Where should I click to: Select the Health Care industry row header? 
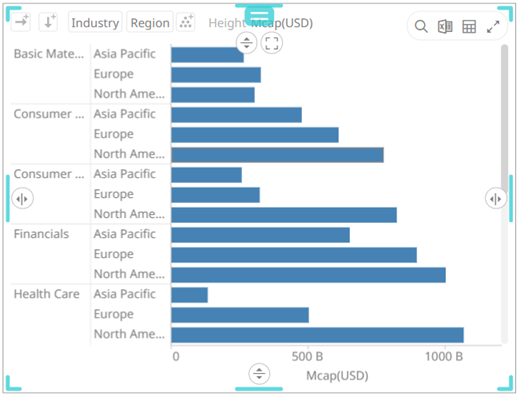(x=47, y=294)
